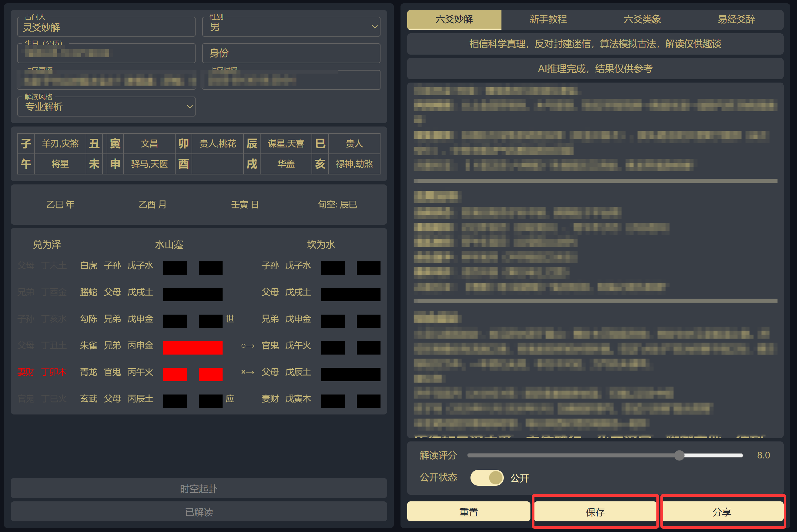
Task: Click the moving line marker ×→ beside 父母 戊辰土
Action: tap(247, 372)
